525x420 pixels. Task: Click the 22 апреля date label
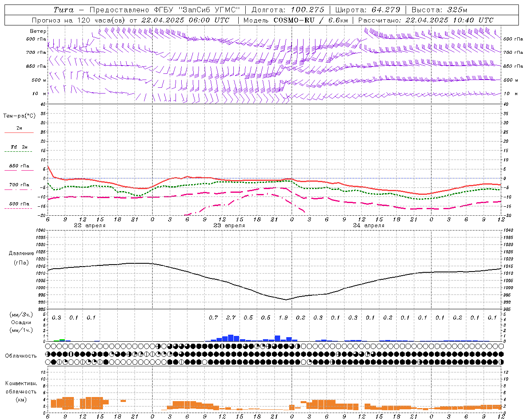(x=89, y=226)
